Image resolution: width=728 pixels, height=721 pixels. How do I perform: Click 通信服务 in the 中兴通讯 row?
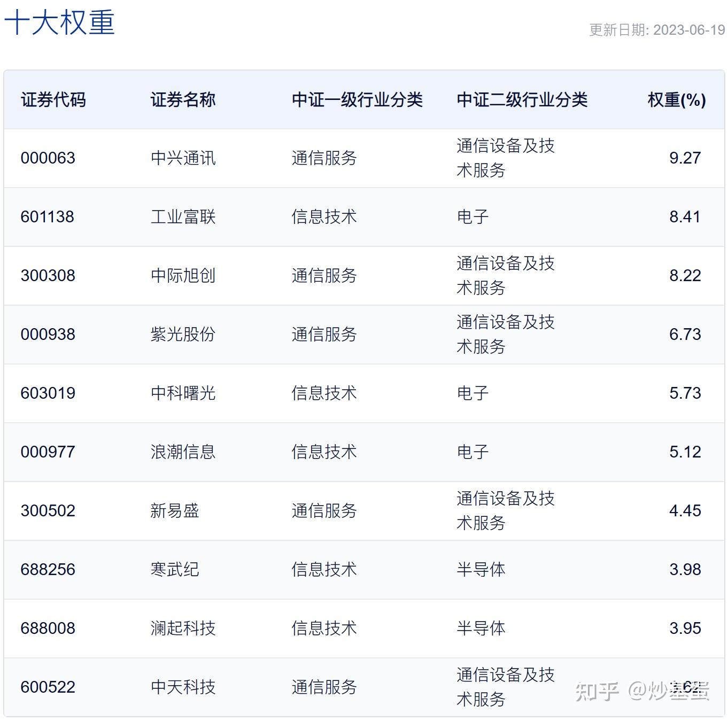pos(324,158)
